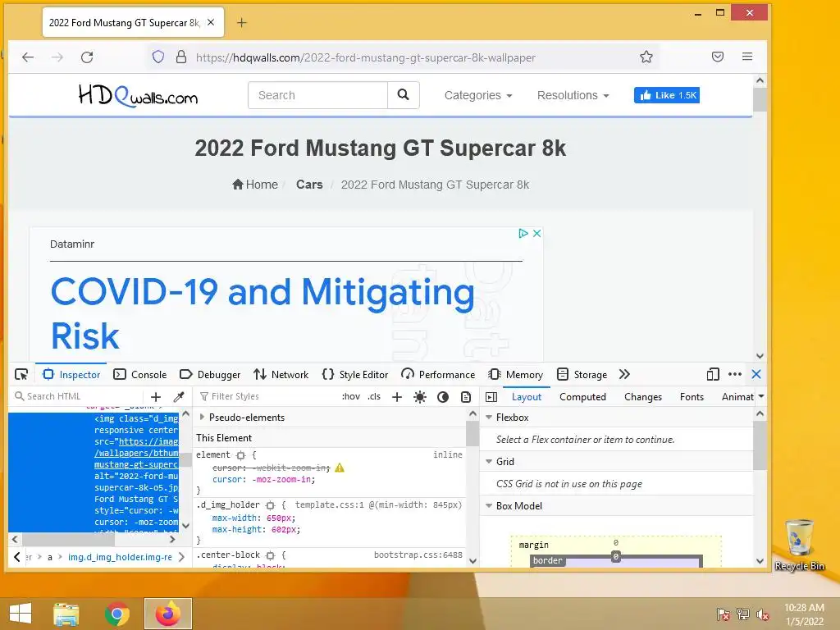Click the site Search input field

[x=317, y=95]
